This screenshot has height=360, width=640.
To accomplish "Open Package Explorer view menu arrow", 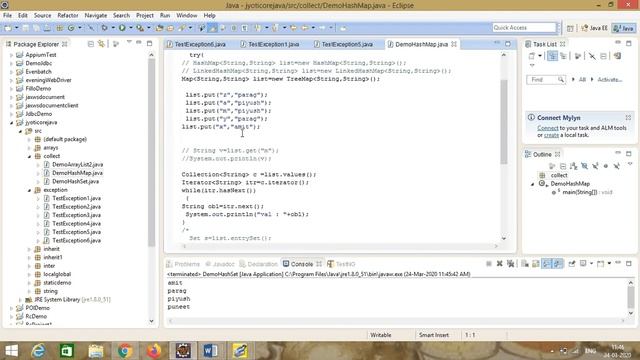I will click(x=129, y=42).
